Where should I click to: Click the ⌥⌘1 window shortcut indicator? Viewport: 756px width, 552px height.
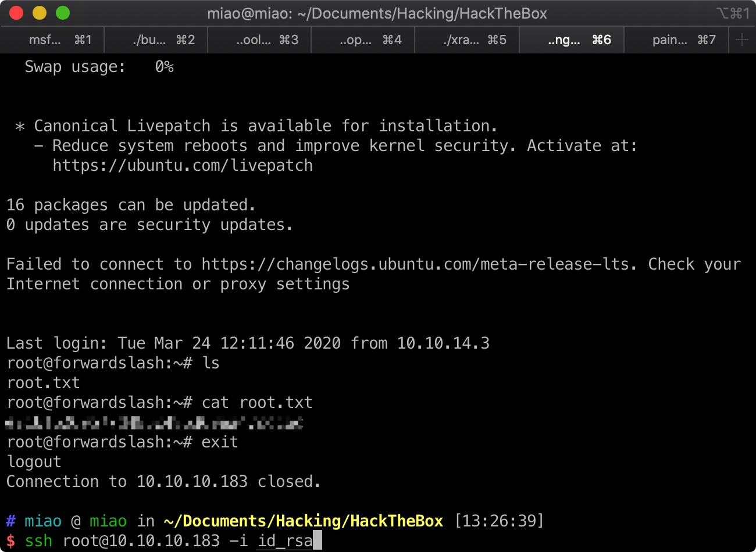[733, 13]
